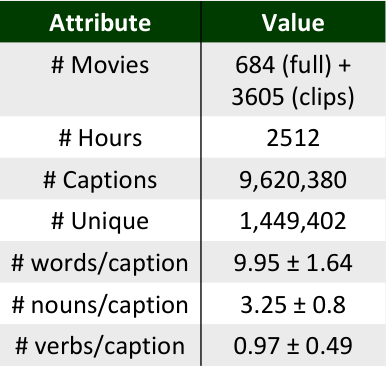Select the # verbs/caption attribute cell
The image size is (386, 366).
click(100, 345)
